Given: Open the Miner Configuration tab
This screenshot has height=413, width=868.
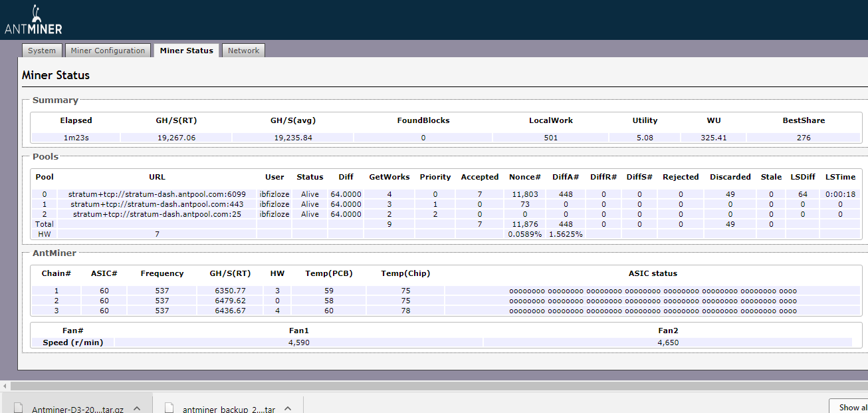Looking at the screenshot, I should 108,51.
